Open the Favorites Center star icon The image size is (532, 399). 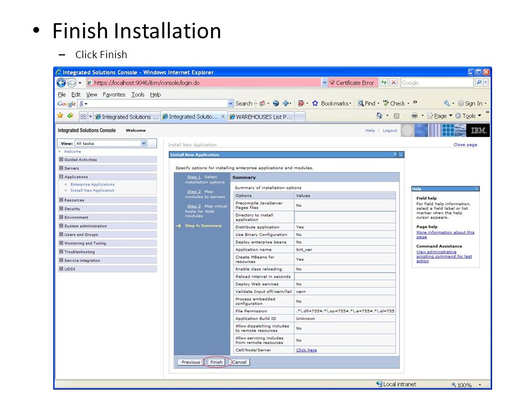[60, 116]
